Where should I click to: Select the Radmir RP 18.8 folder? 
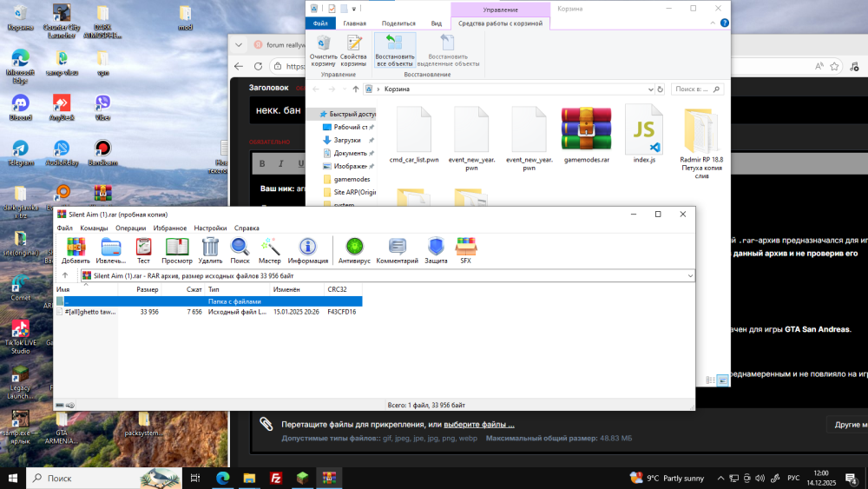point(701,143)
